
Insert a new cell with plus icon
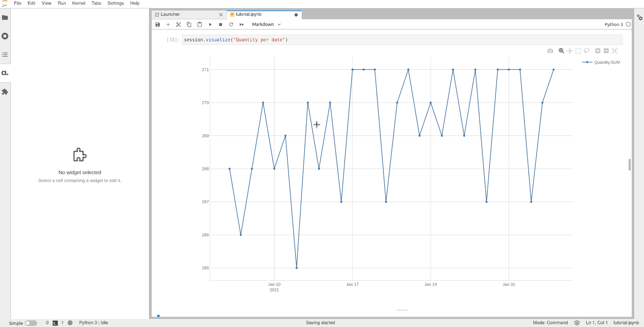point(168,25)
